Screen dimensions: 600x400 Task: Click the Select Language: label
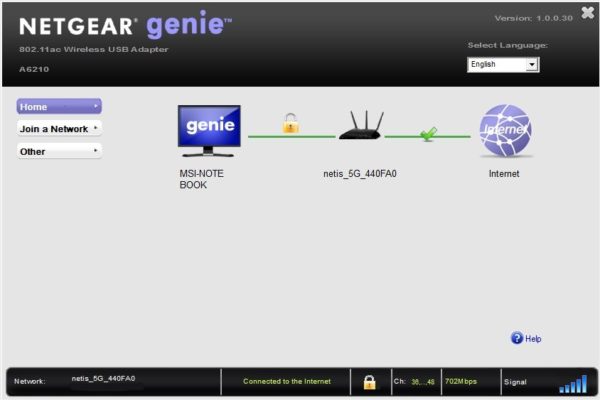pos(507,45)
